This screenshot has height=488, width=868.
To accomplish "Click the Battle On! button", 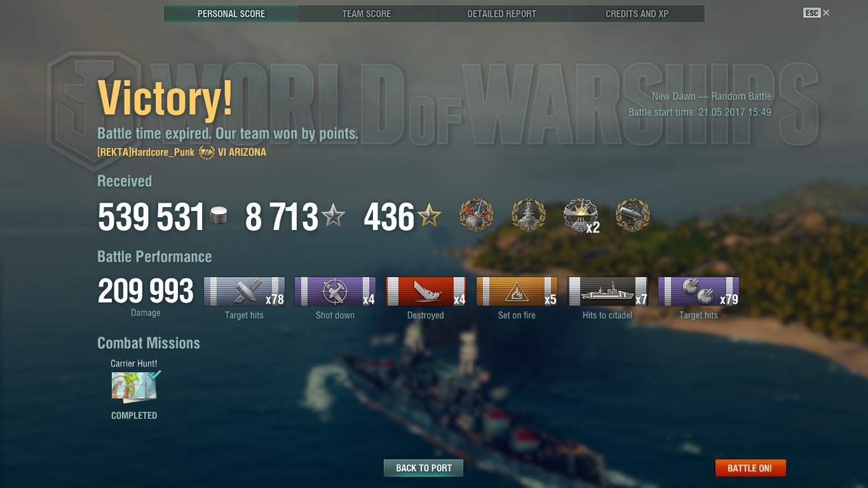I will tap(750, 468).
